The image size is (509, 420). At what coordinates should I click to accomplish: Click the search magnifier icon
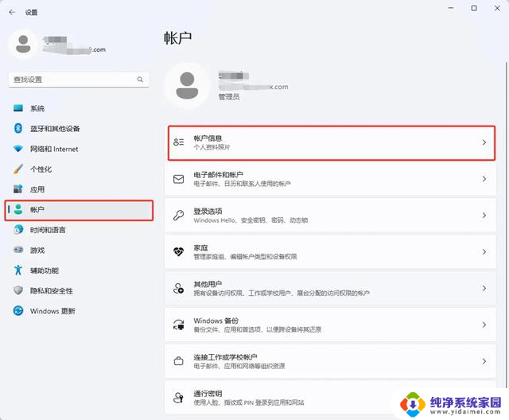[140, 80]
